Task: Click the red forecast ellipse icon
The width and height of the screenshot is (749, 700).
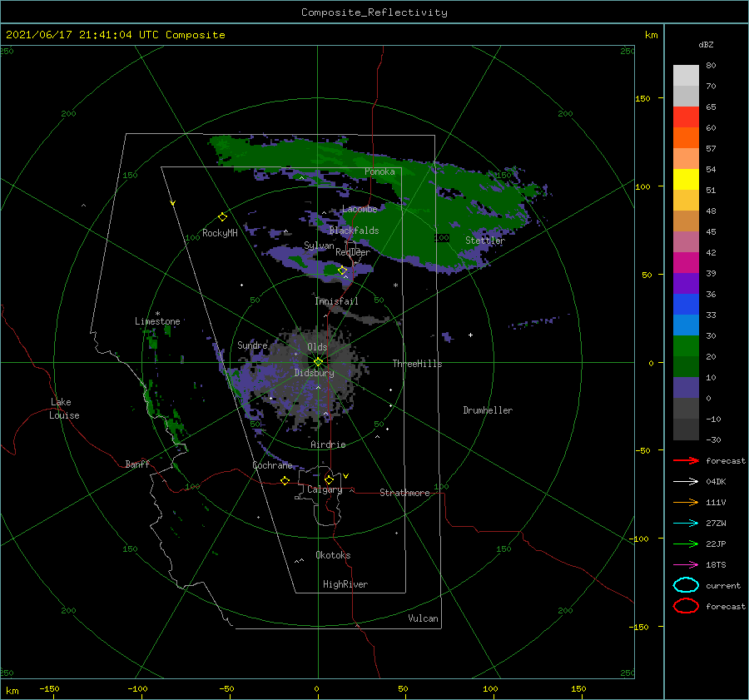Action: [x=686, y=606]
